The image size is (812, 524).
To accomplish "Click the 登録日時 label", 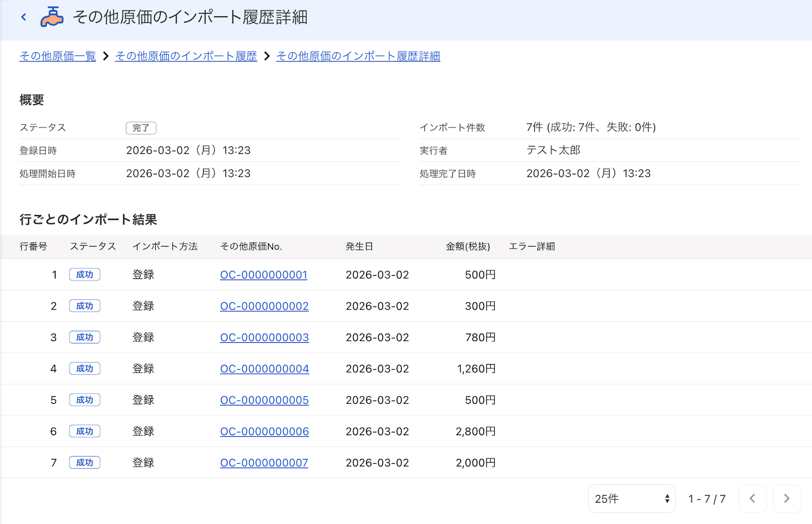I will point(38,151).
